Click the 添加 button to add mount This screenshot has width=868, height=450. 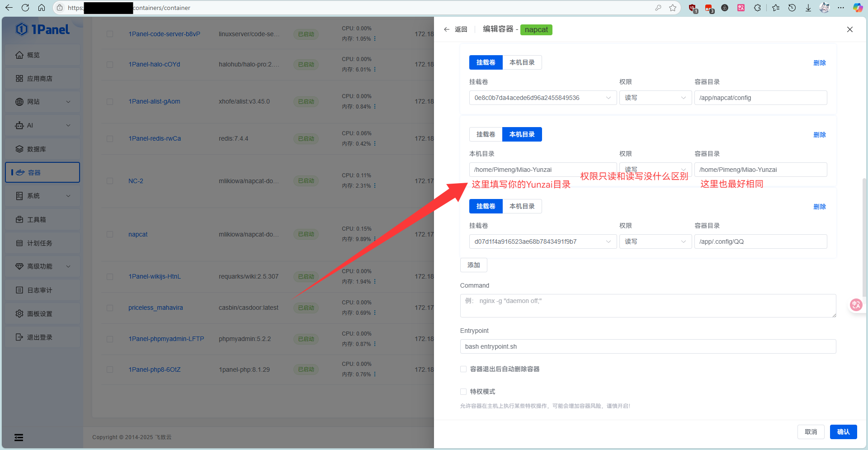point(473,265)
